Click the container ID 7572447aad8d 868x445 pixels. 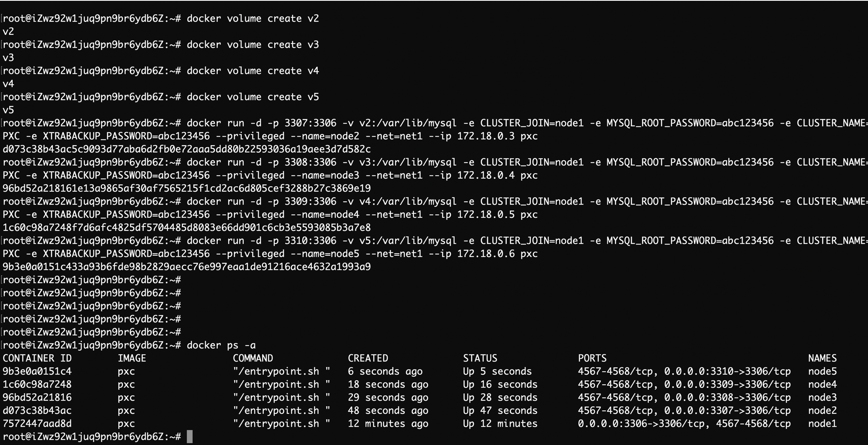(37, 423)
